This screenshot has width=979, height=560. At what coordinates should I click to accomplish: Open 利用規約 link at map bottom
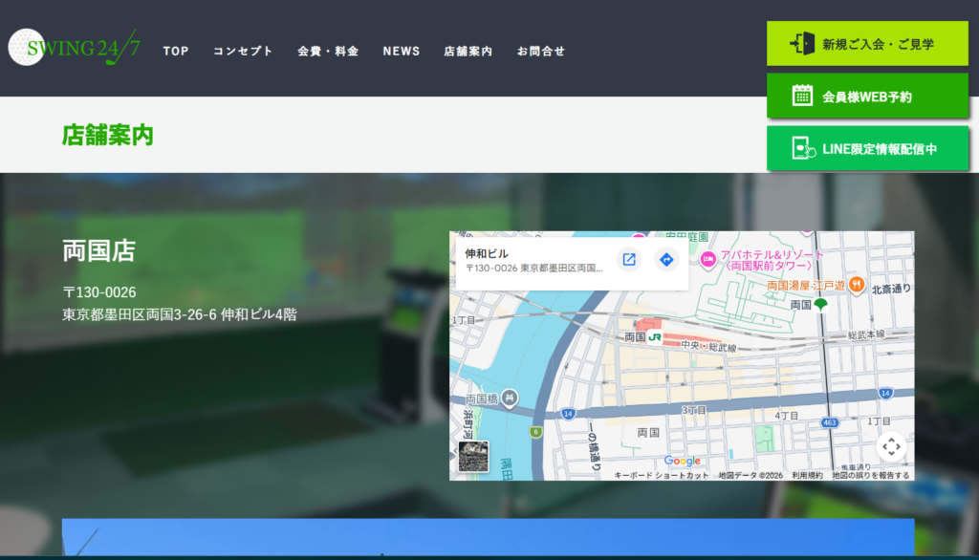(x=807, y=475)
